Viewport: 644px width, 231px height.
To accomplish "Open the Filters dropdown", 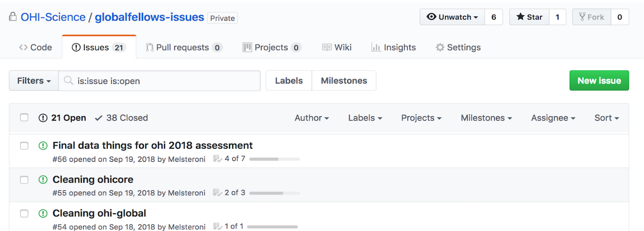I will tap(34, 81).
